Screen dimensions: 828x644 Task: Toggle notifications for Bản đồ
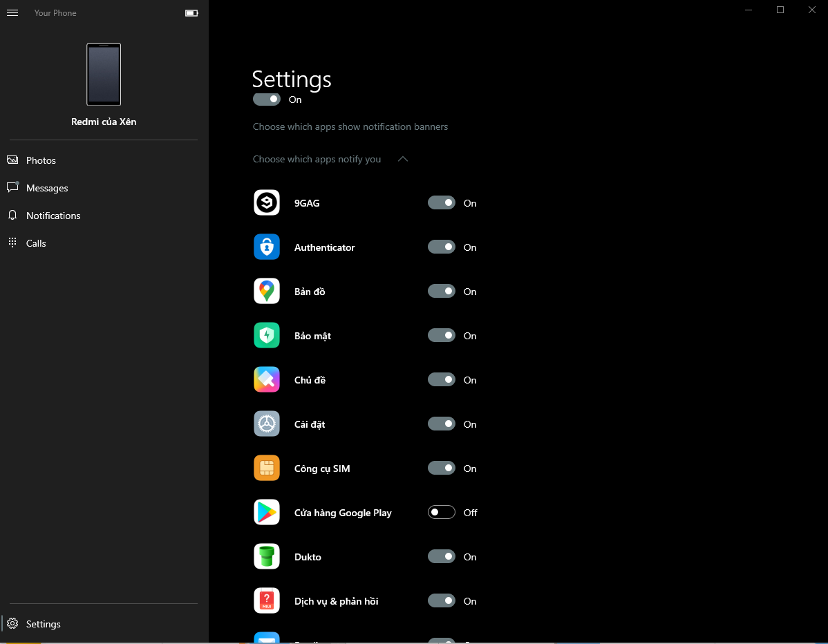click(442, 292)
